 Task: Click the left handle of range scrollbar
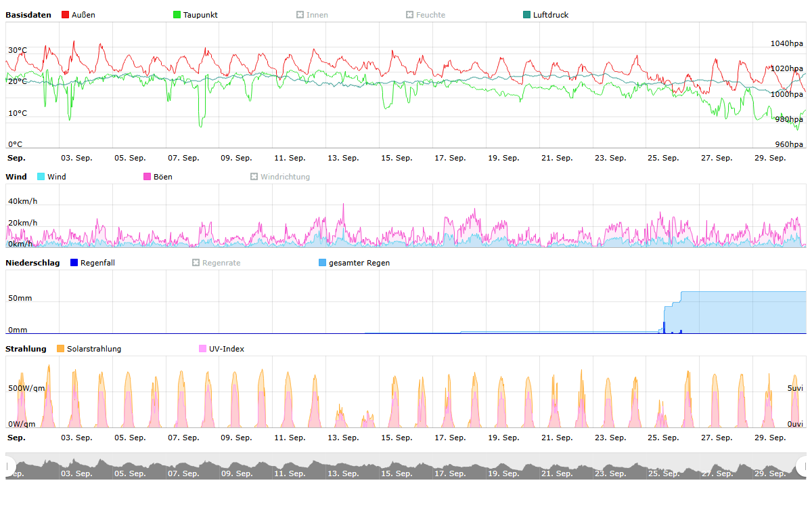click(x=9, y=466)
